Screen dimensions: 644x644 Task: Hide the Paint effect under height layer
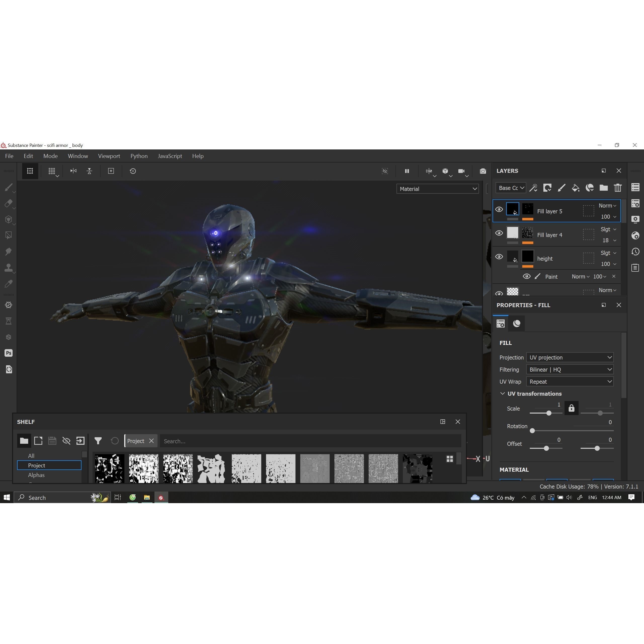(x=527, y=276)
